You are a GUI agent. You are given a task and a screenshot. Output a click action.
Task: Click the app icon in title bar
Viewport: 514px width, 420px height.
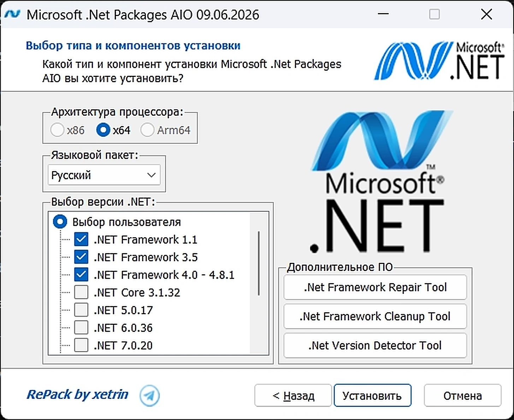13,14
